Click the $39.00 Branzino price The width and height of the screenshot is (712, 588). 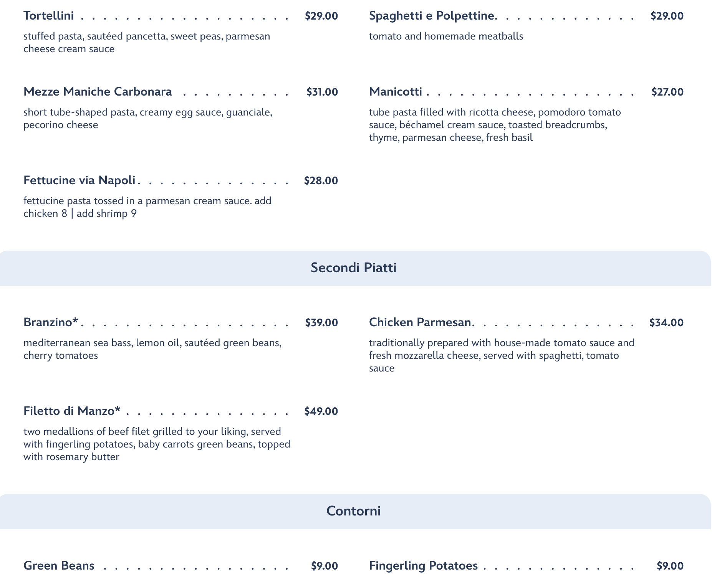pos(321,323)
